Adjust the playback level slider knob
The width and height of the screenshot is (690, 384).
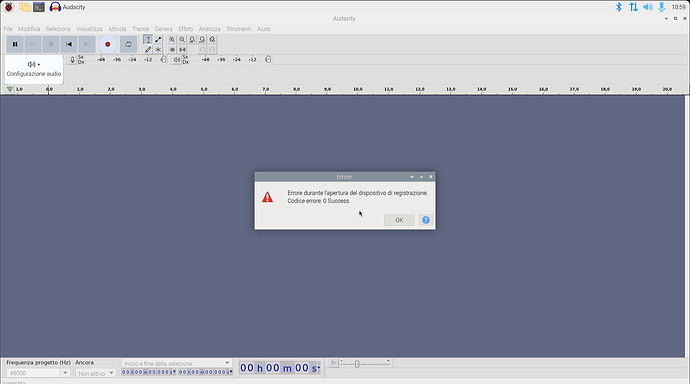pos(268,59)
